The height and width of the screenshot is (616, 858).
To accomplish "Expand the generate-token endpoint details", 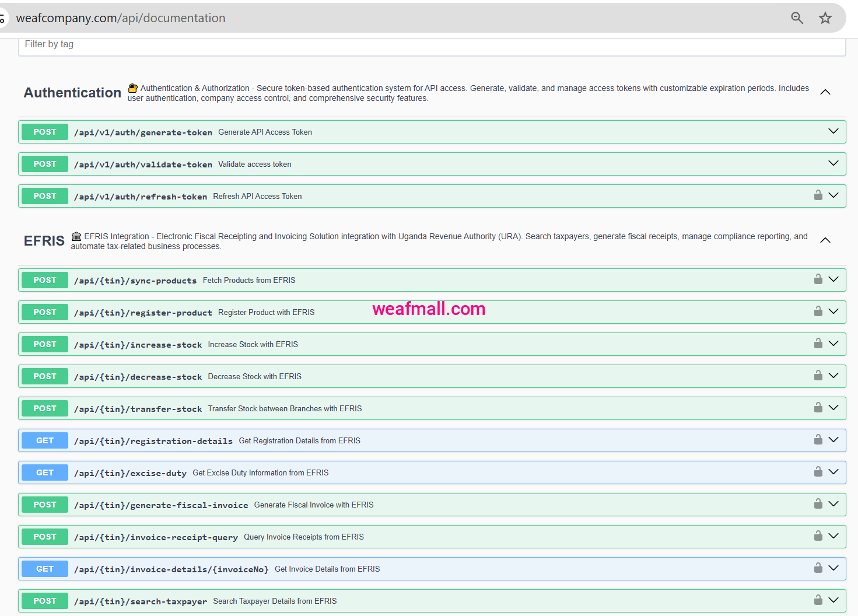I will [833, 131].
